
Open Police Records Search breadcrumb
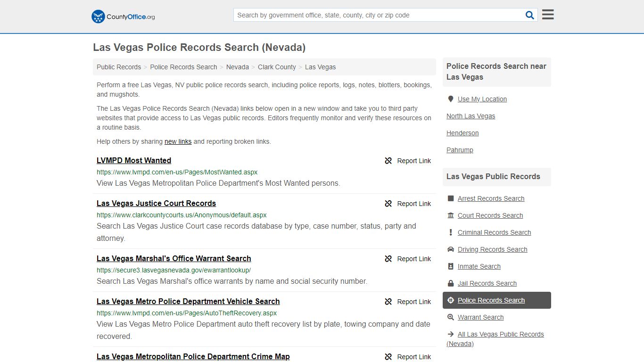183,67
